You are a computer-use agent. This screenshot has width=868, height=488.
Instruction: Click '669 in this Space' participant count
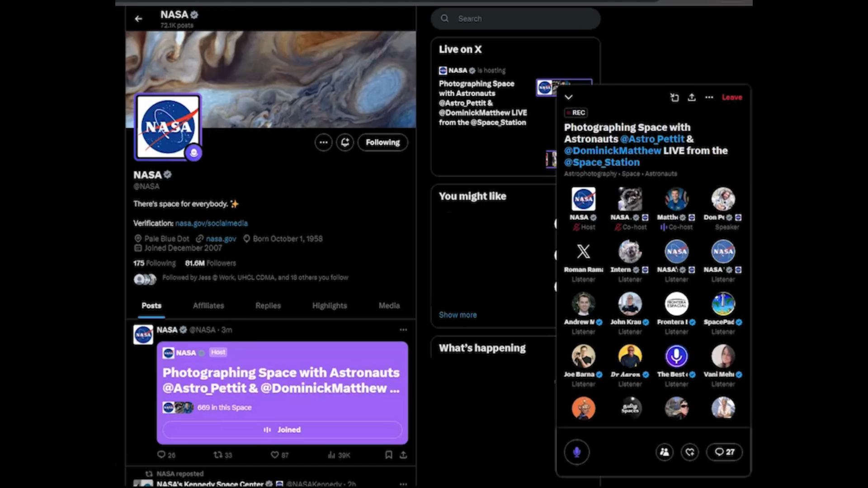tap(224, 408)
